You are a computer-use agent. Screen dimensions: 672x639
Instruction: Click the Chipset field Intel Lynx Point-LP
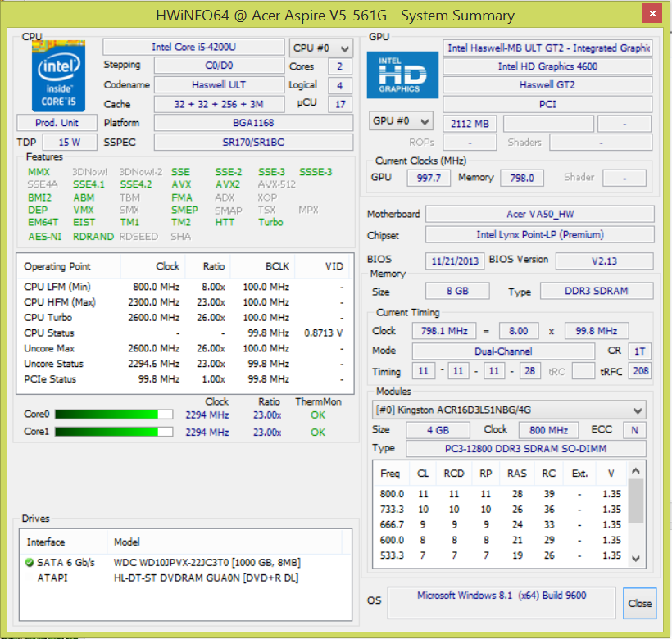click(540, 234)
